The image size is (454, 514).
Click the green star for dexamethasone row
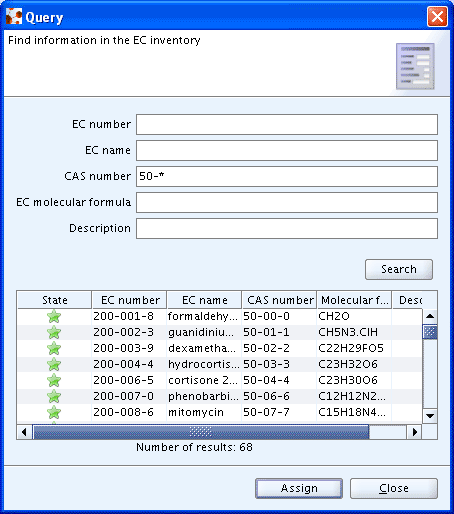[54, 348]
